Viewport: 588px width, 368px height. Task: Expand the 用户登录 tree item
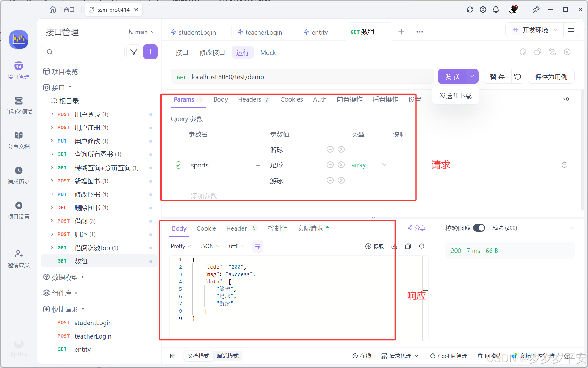coord(52,114)
